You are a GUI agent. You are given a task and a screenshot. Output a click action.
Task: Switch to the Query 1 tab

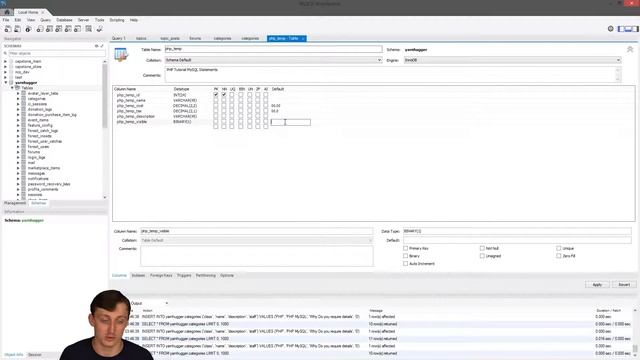(x=119, y=38)
